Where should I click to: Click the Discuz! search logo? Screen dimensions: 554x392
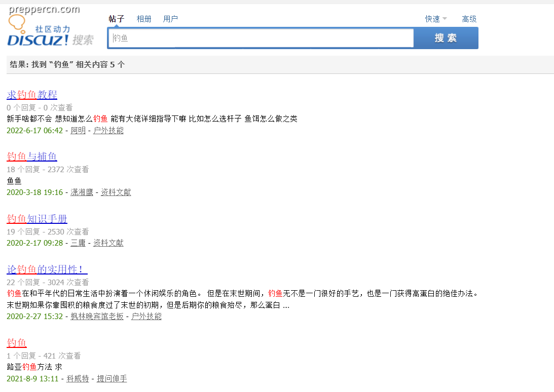coord(51,31)
